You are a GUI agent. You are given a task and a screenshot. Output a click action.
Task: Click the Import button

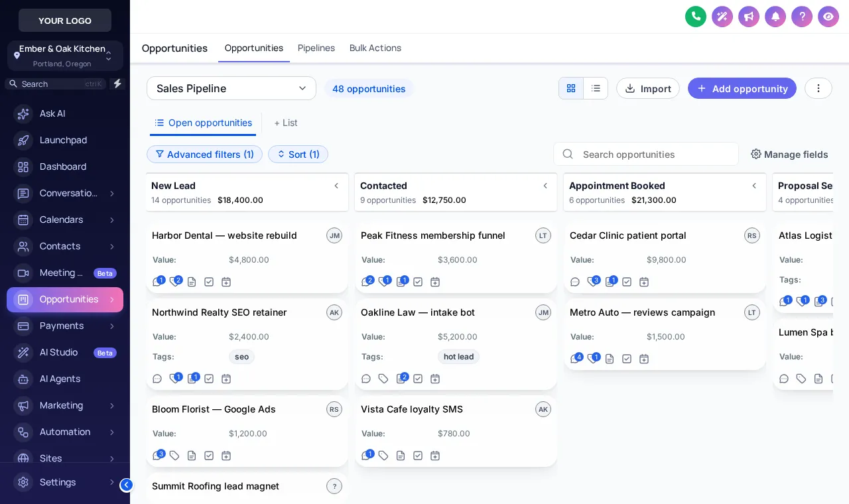pos(648,88)
